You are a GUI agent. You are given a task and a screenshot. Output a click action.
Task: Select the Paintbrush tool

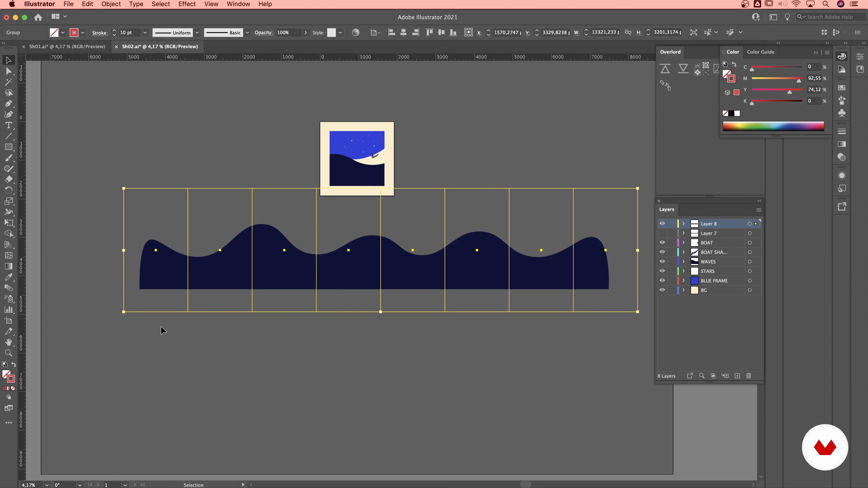click(9, 158)
